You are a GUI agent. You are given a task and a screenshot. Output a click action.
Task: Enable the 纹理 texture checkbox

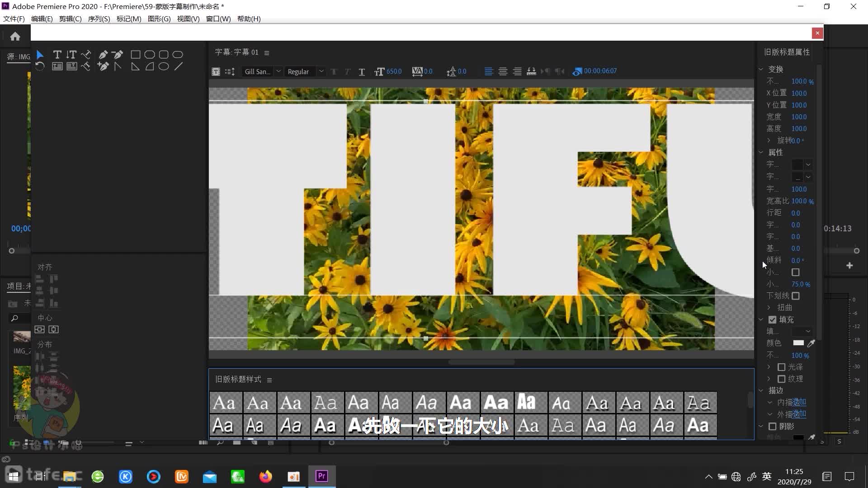[781, 379]
